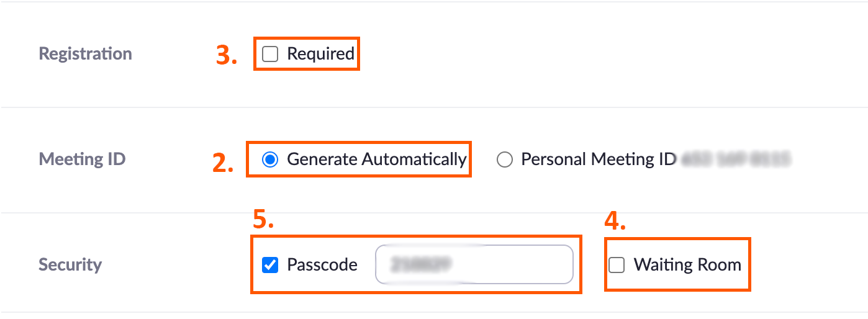The image size is (868, 319).
Task: Focus the Passcode input field
Action: pyautogui.click(x=474, y=265)
